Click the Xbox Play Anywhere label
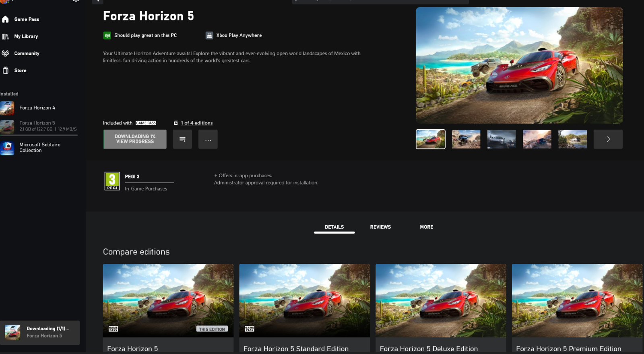 (x=239, y=35)
